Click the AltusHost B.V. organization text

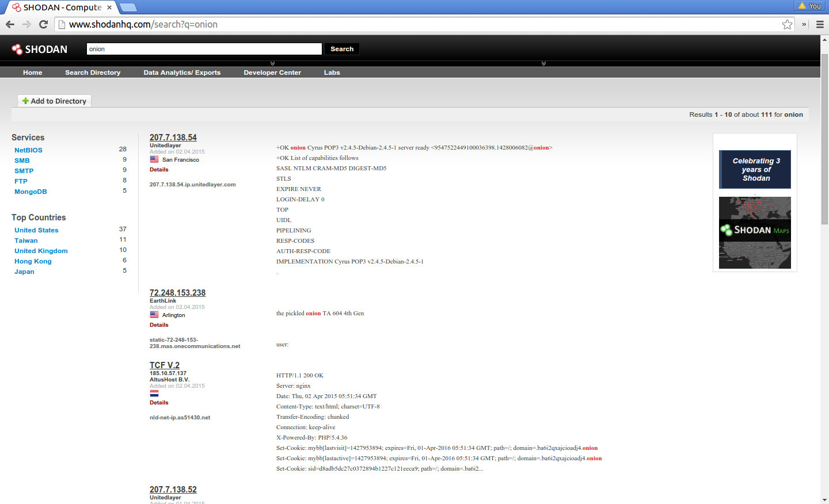(169, 380)
